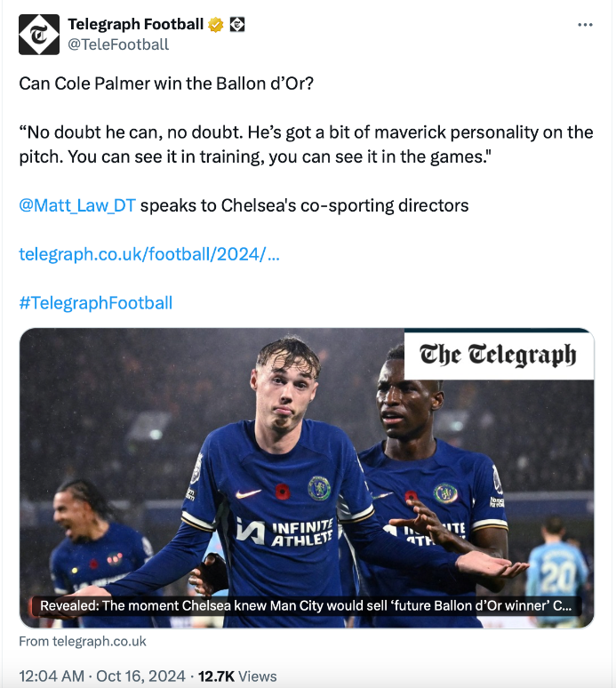Click the @TeleFootball handle

pyautogui.click(x=118, y=44)
